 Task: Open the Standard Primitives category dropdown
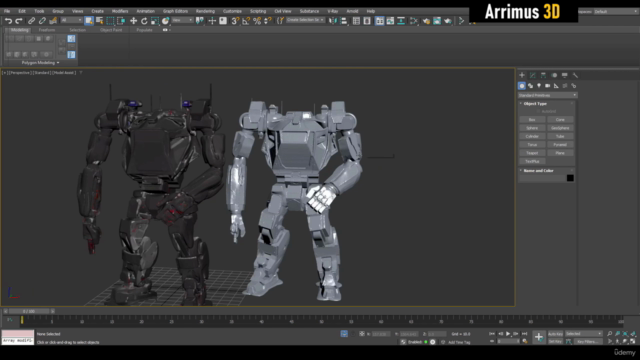coord(547,95)
